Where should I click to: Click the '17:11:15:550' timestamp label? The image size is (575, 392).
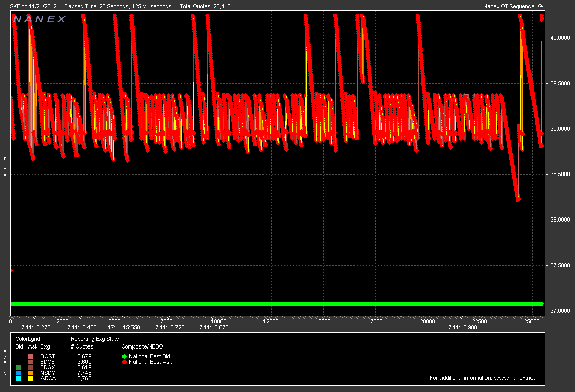124,327
